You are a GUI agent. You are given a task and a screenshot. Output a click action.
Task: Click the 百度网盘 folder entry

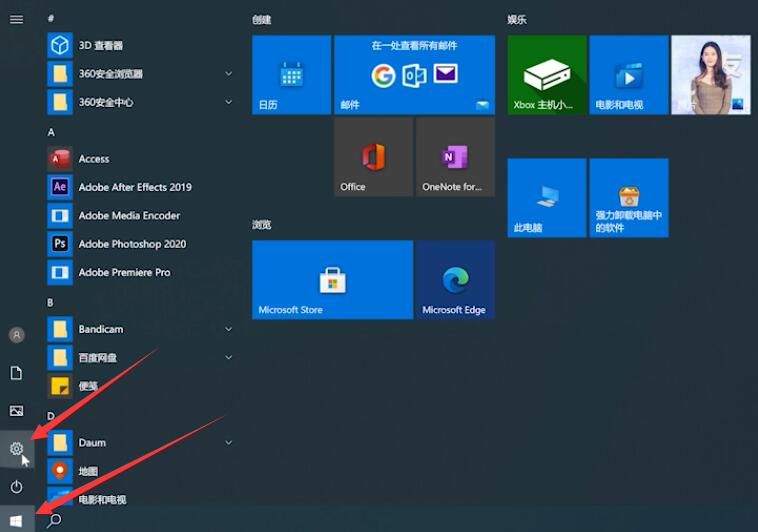[x=140, y=357]
